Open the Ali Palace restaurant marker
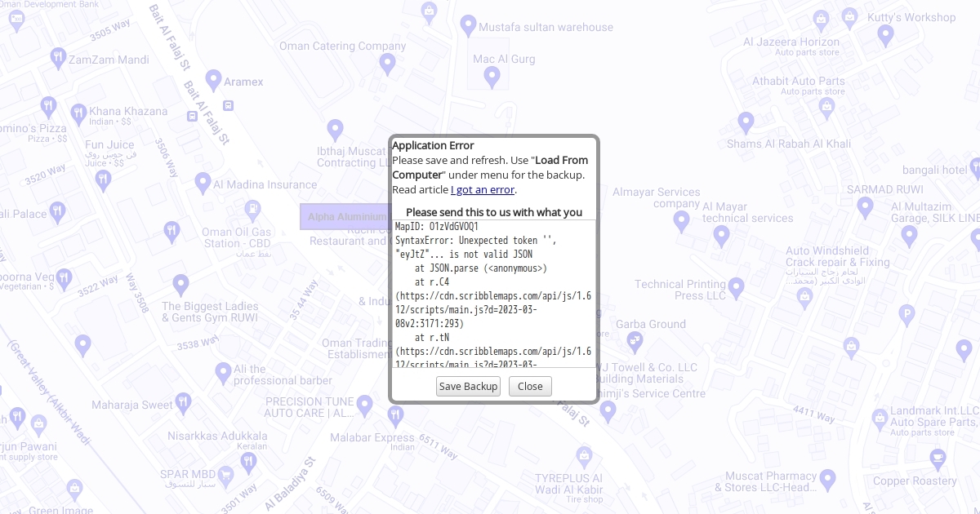 pos(58,213)
